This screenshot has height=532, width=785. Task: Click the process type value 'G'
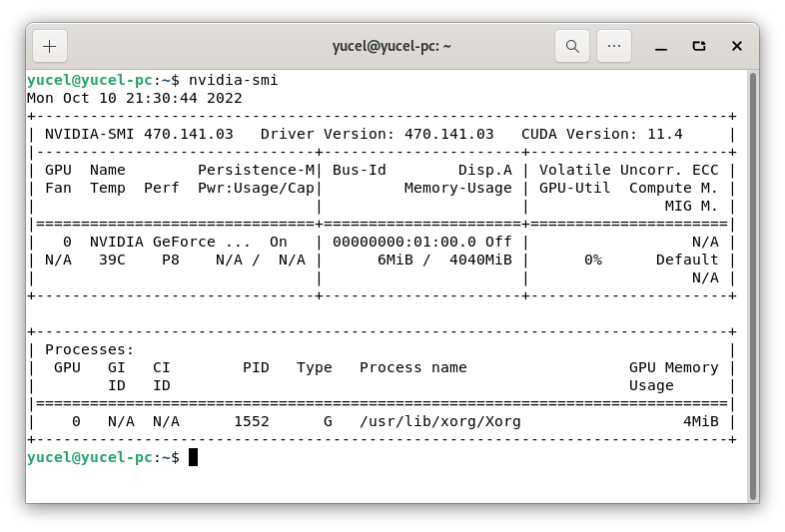coord(328,422)
